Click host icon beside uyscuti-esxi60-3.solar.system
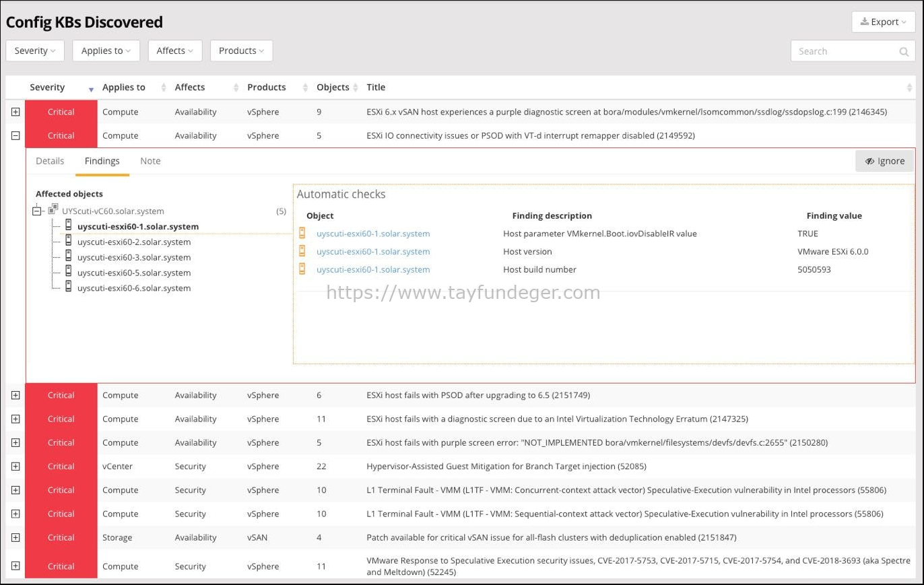924x585 pixels. (69, 256)
